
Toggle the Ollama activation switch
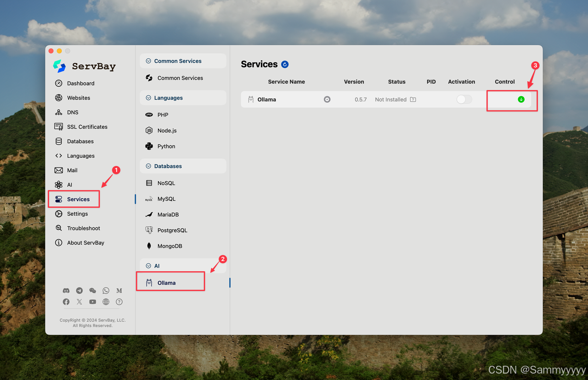pos(464,99)
